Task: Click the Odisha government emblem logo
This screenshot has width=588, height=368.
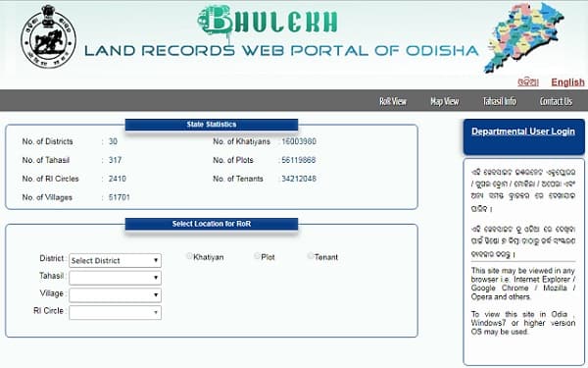Action: (48, 36)
